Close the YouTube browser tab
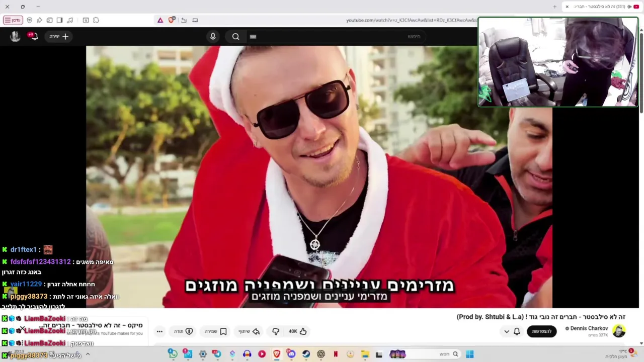Screen dimensions: 644x362 567,7
